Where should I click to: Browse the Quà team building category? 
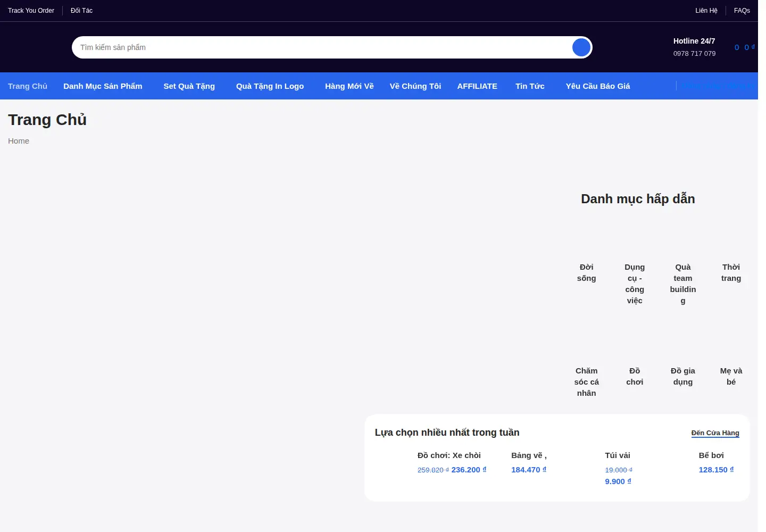coord(683,284)
